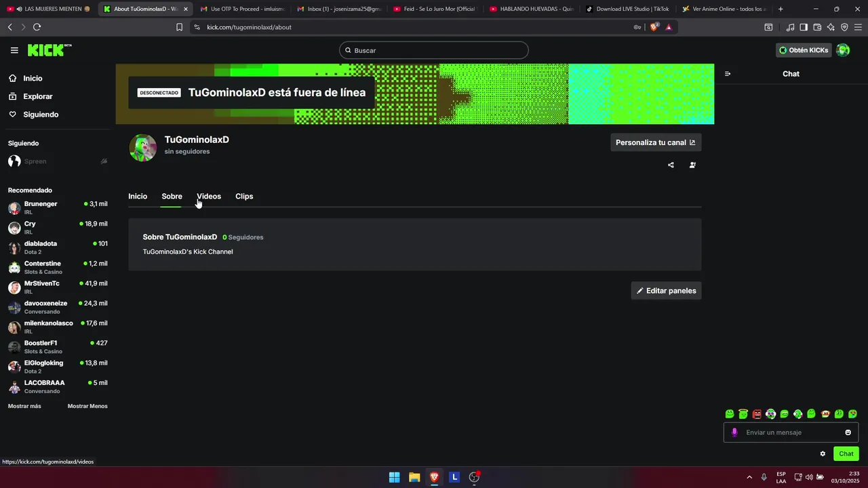The width and height of the screenshot is (868, 488).
Task: Open followed channel Spreen
Action: click(58, 161)
